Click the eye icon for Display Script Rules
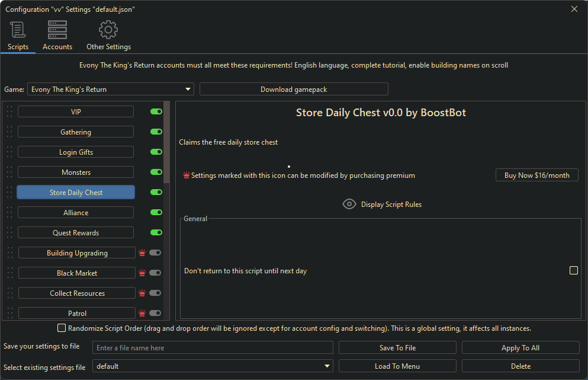Image resolution: width=588 pixels, height=380 pixels. [x=349, y=204]
